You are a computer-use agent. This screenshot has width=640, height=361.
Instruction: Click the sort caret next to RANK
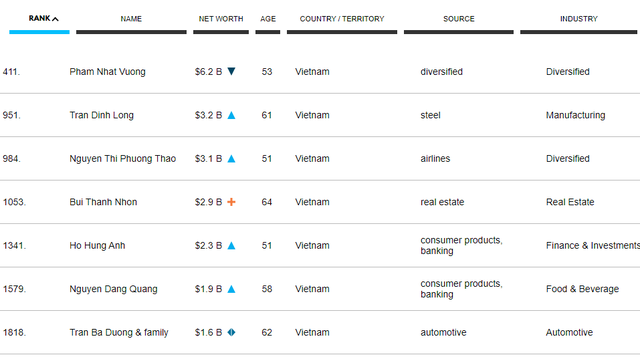56,19
